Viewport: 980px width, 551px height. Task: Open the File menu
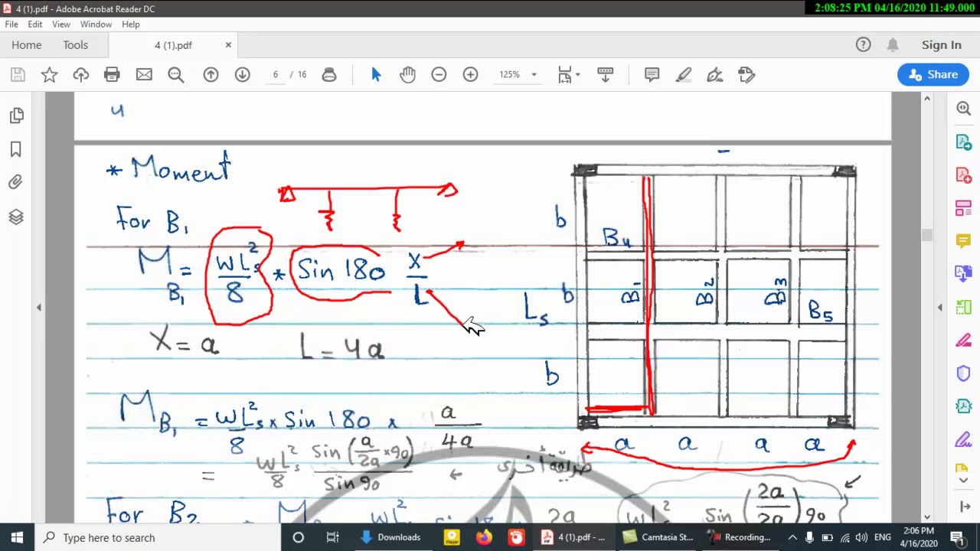pos(11,24)
